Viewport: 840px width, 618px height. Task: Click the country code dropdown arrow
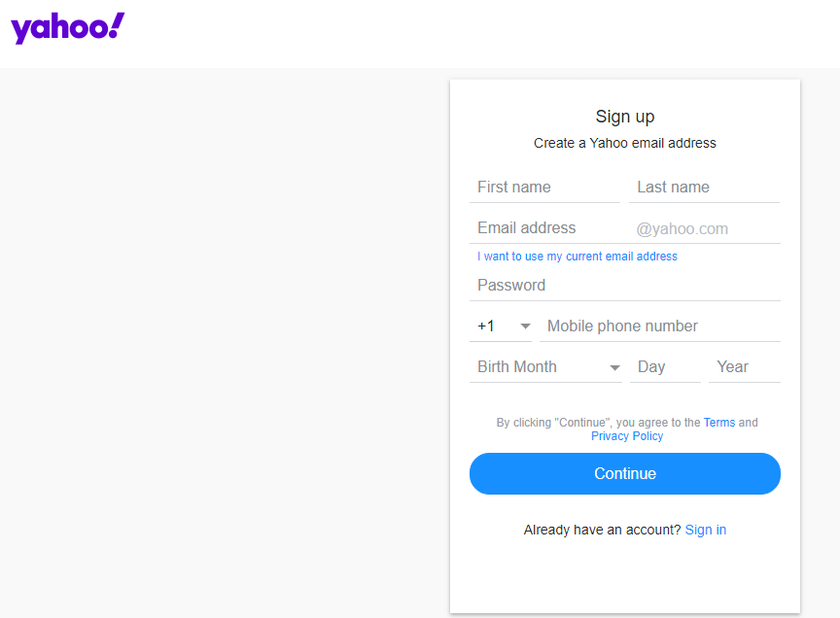(x=526, y=326)
